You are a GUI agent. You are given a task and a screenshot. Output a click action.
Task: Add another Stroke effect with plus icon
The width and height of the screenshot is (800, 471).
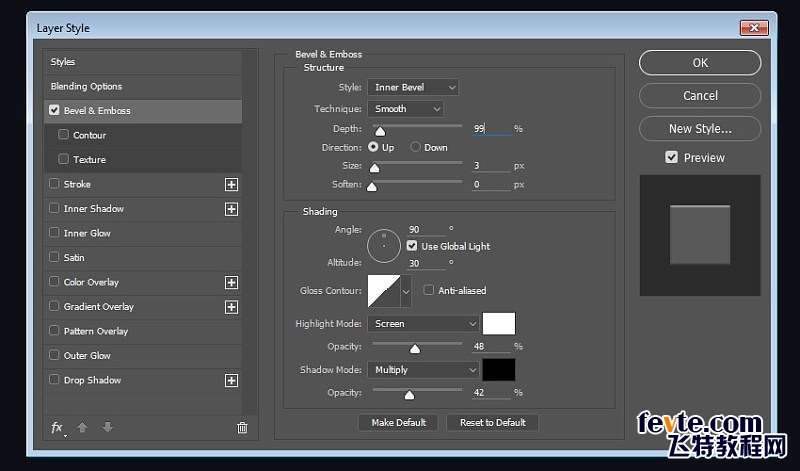tap(231, 184)
